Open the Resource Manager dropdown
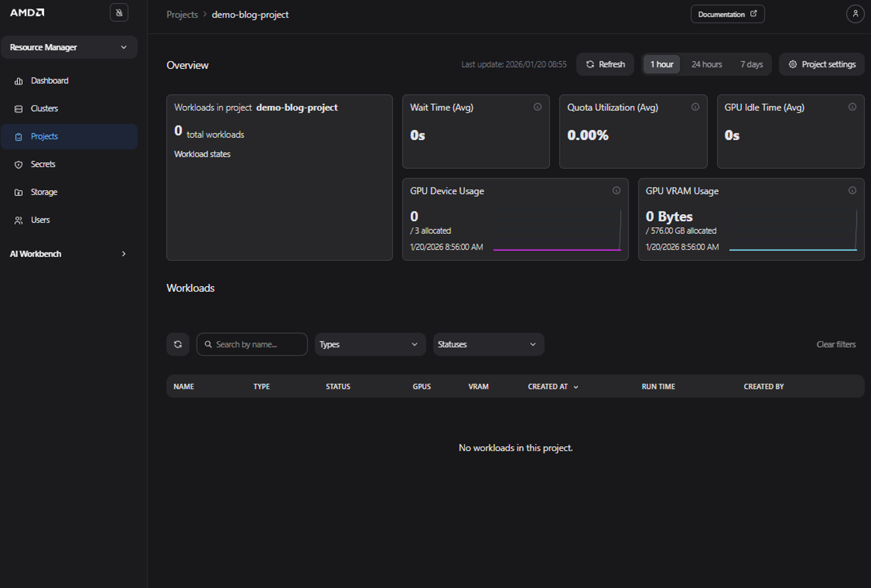The height and width of the screenshot is (588, 871). point(69,47)
